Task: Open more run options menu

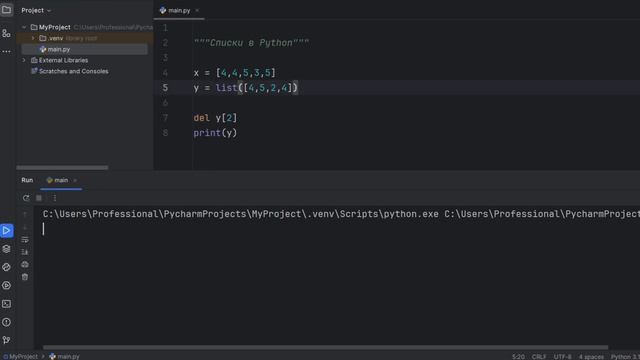Action: coord(55,198)
